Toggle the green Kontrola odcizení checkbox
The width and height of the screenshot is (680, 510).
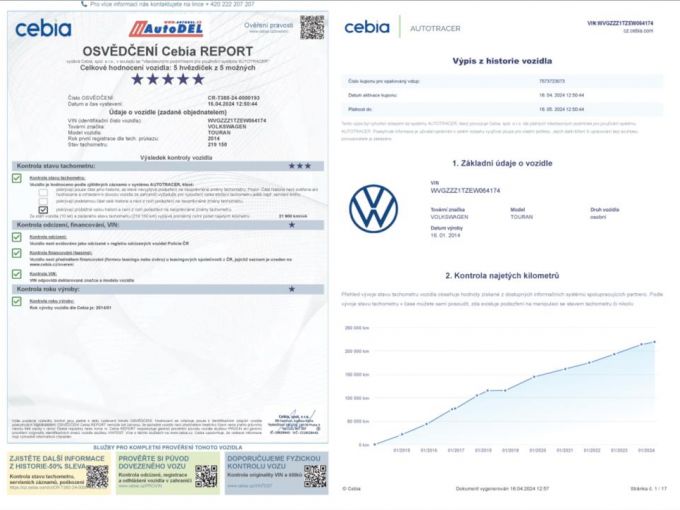tap(17, 237)
